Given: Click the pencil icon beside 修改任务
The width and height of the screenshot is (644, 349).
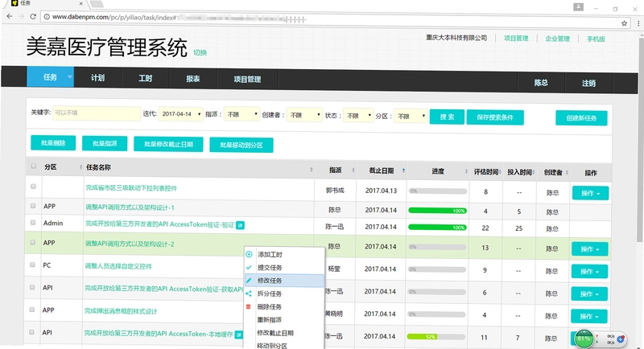Looking at the screenshot, I should (x=249, y=281).
